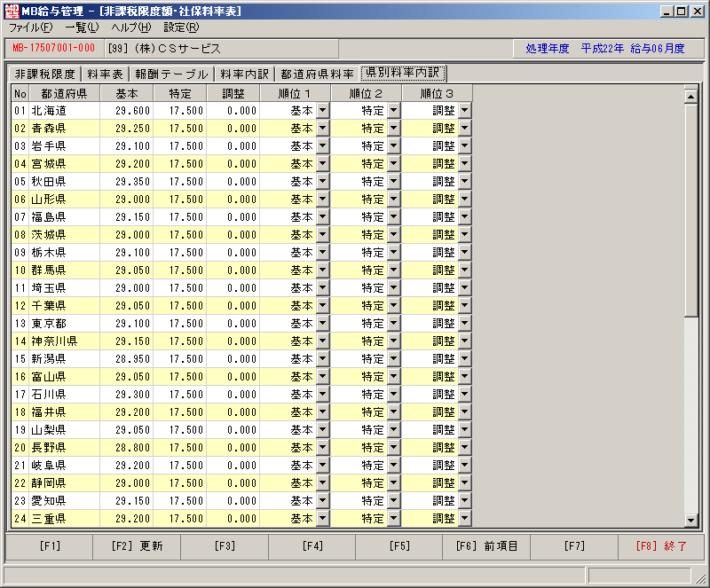Screen dimensions: 710x588
Task: Expand 順位1 dropdown for 長野県 row
Action: click(322, 447)
